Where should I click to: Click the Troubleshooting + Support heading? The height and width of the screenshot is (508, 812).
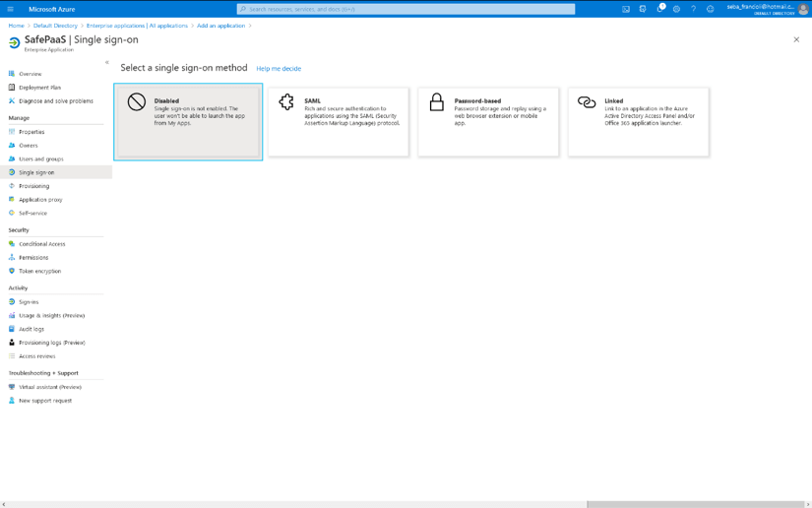[x=43, y=373]
